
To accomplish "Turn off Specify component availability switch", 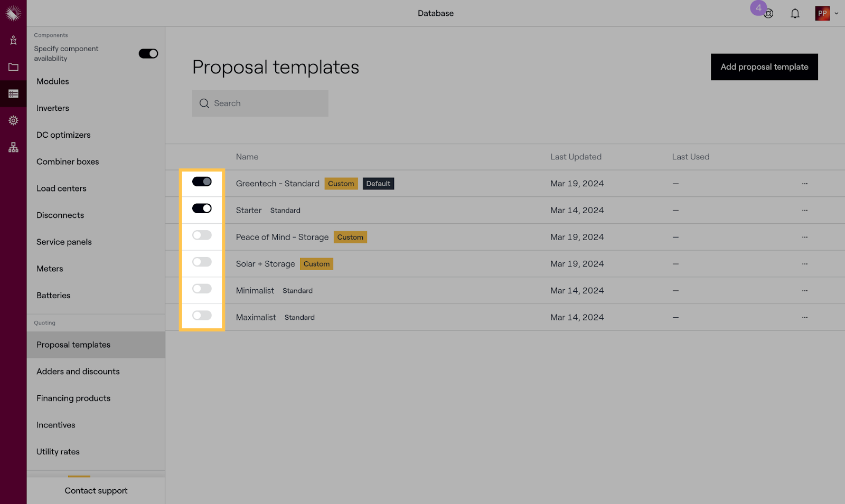I will [148, 54].
